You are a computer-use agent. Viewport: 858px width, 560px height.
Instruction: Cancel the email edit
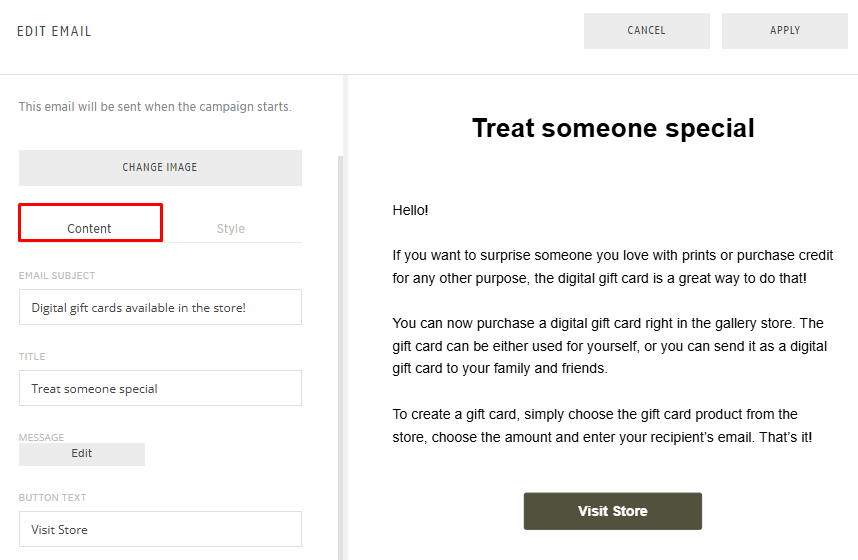coord(646,31)
